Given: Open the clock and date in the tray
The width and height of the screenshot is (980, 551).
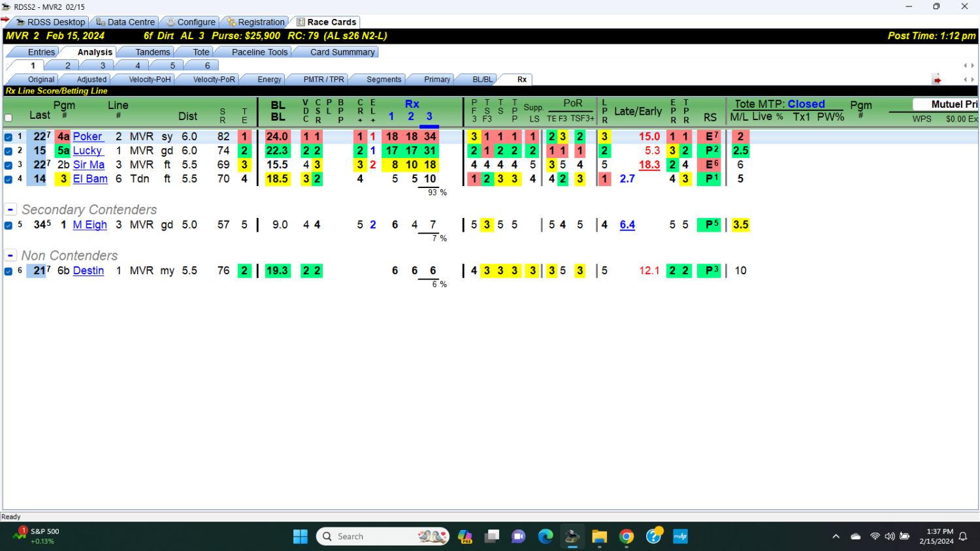Looking at the screenshot, I should pos(936,537).
